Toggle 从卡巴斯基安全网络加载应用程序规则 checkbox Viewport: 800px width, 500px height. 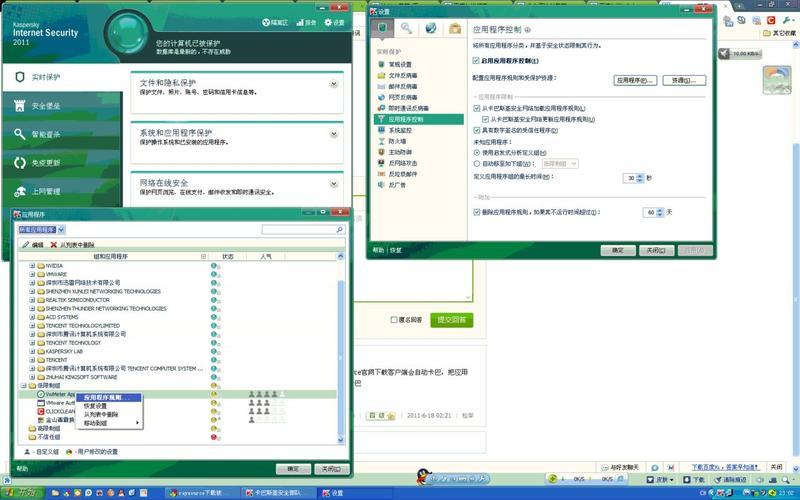pyautogui.click(x=477, y=108)
